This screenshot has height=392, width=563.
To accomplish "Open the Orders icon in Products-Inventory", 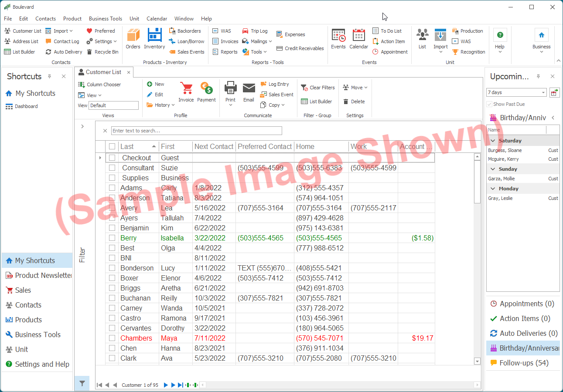I will (133, 39).
